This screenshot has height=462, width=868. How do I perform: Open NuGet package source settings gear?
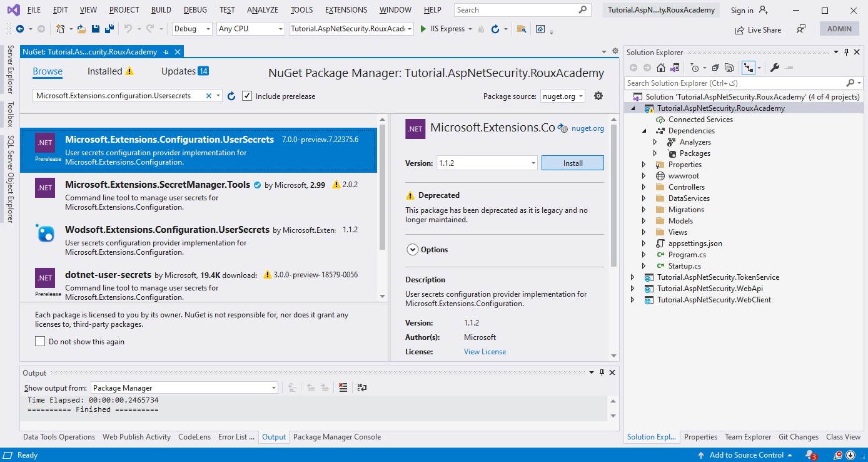tap(598, 95)
